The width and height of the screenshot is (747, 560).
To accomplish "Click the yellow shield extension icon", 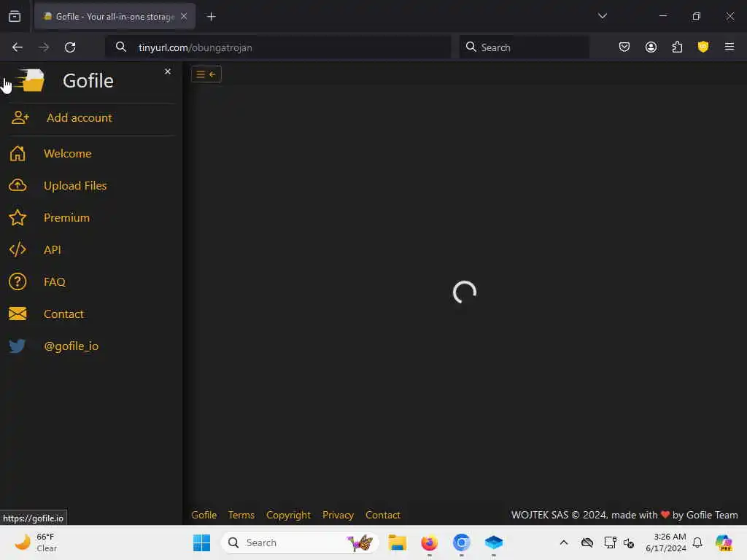I will (703, 47).
